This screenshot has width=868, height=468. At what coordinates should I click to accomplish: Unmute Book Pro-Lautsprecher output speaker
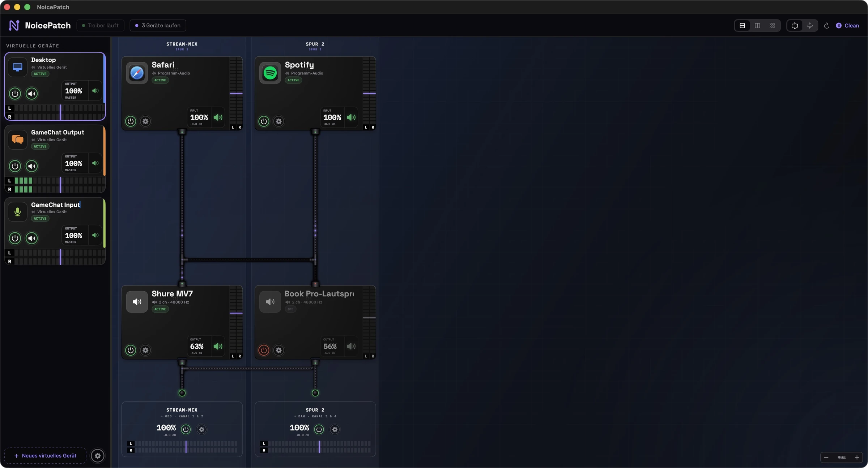(351, 346)
